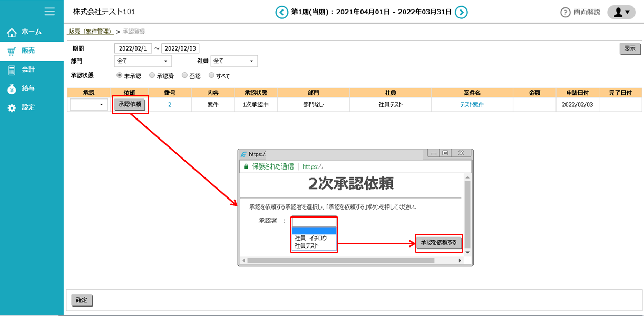Select the 否認 radio button

pos(184,76)
